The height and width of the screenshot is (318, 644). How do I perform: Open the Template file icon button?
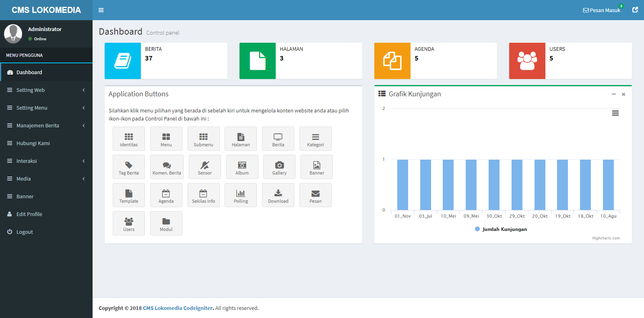[129, 195]
